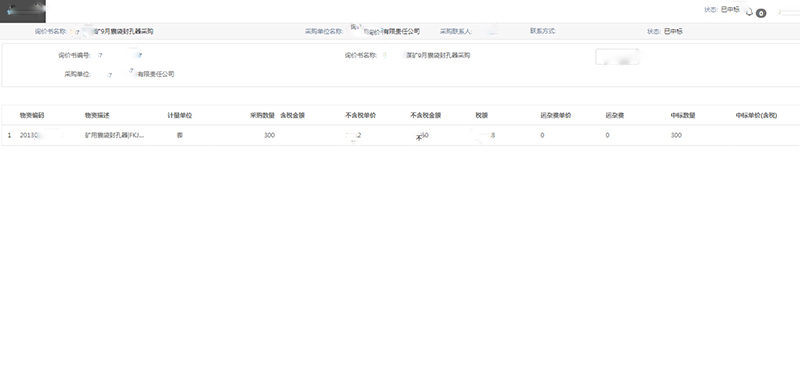This screenshot has height=375, width=800.
Task: Select the 物资描述 column header
Action: click(x=97, y=115)
